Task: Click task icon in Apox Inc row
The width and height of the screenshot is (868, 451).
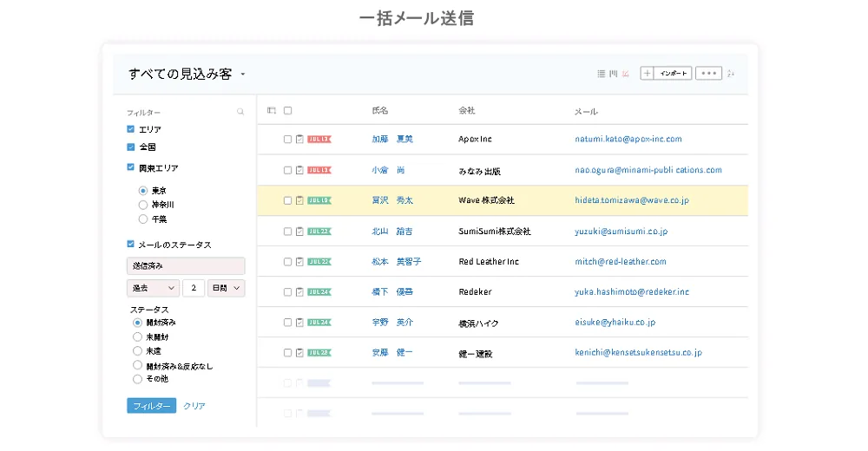Action: point(299,140)
